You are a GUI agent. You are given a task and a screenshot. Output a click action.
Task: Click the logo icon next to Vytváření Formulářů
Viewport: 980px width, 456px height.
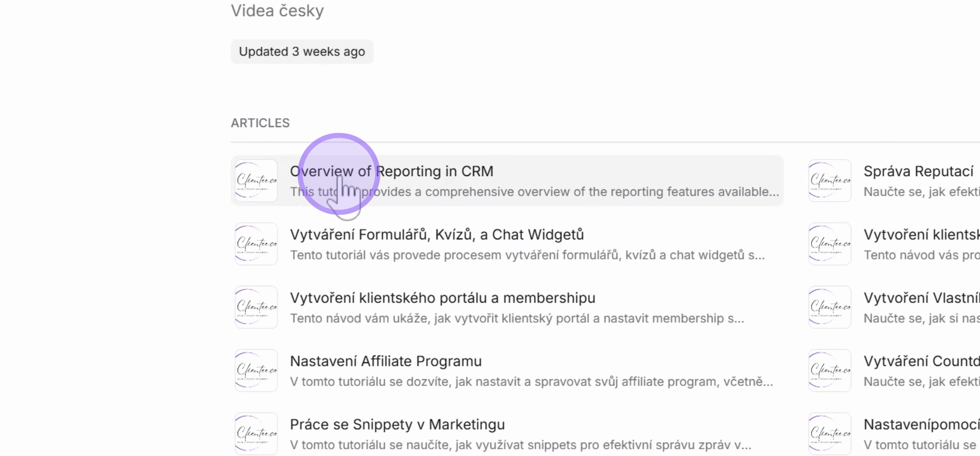(x=256, y=244)
